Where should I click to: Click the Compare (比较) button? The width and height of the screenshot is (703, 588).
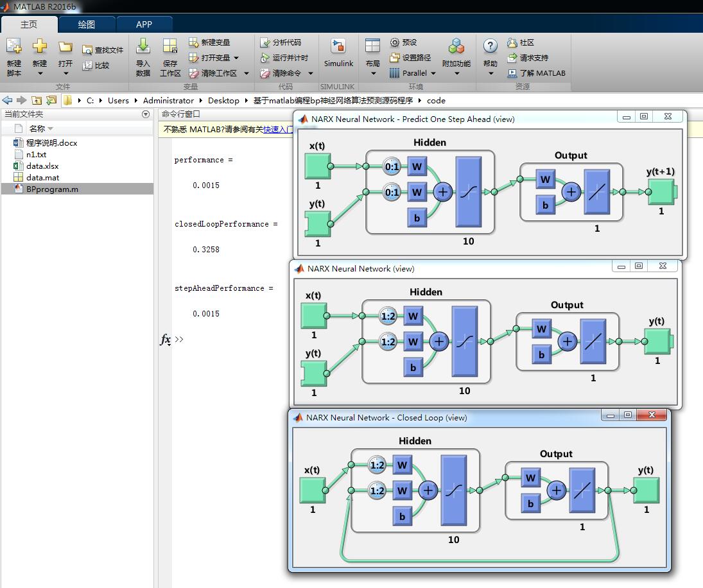[x=96, y=65]
